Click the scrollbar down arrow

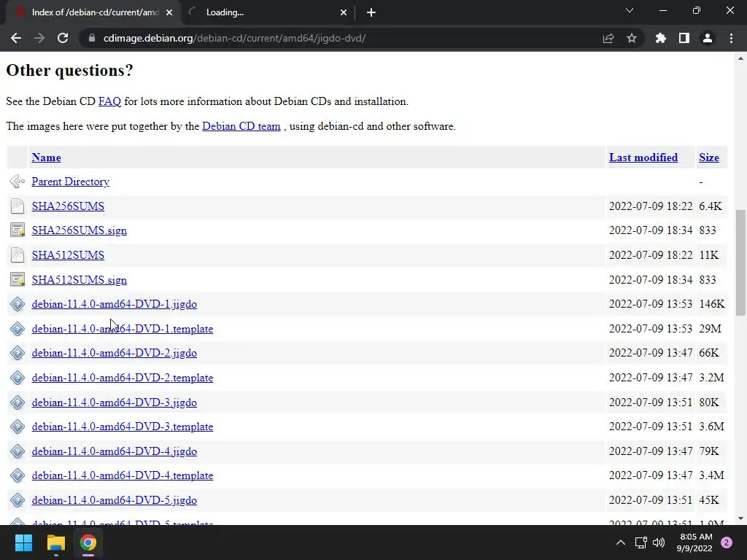(x=740, y=518)
